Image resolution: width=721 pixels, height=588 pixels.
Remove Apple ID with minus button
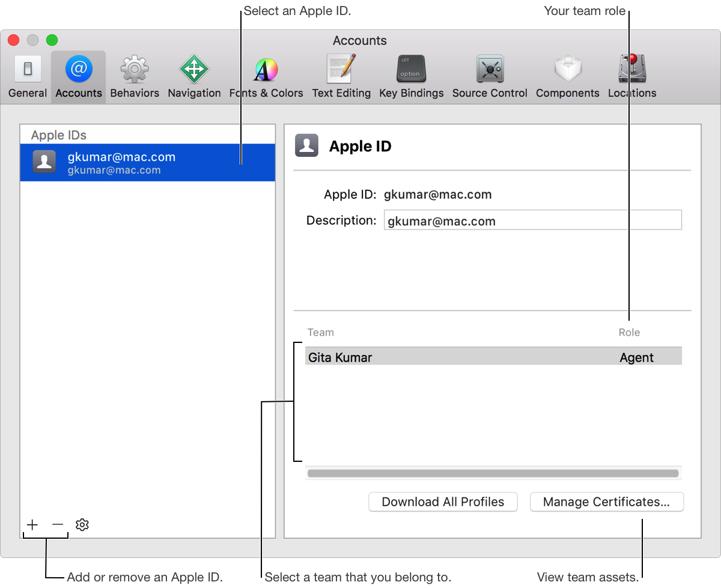(58, 525)
